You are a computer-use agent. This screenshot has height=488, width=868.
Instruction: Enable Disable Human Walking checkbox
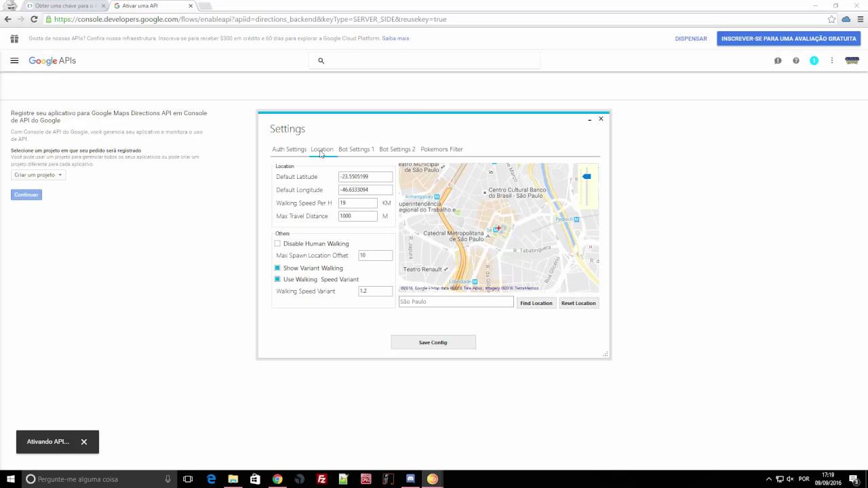277,243
